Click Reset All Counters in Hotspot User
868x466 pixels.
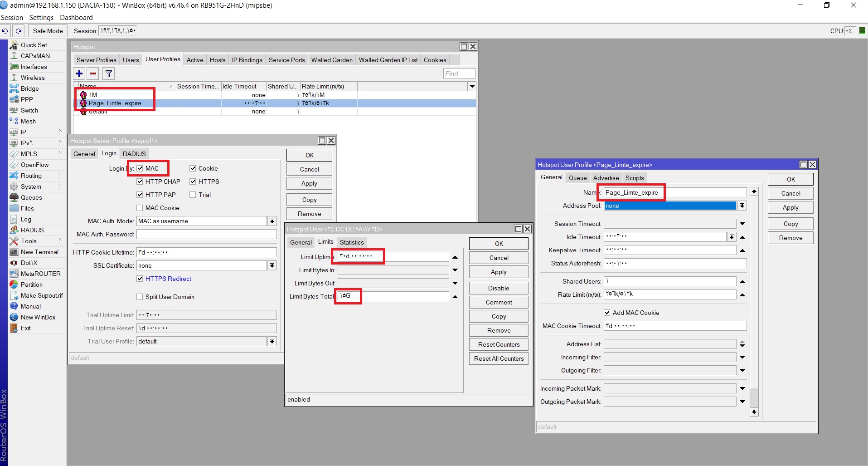pos(499,358)
